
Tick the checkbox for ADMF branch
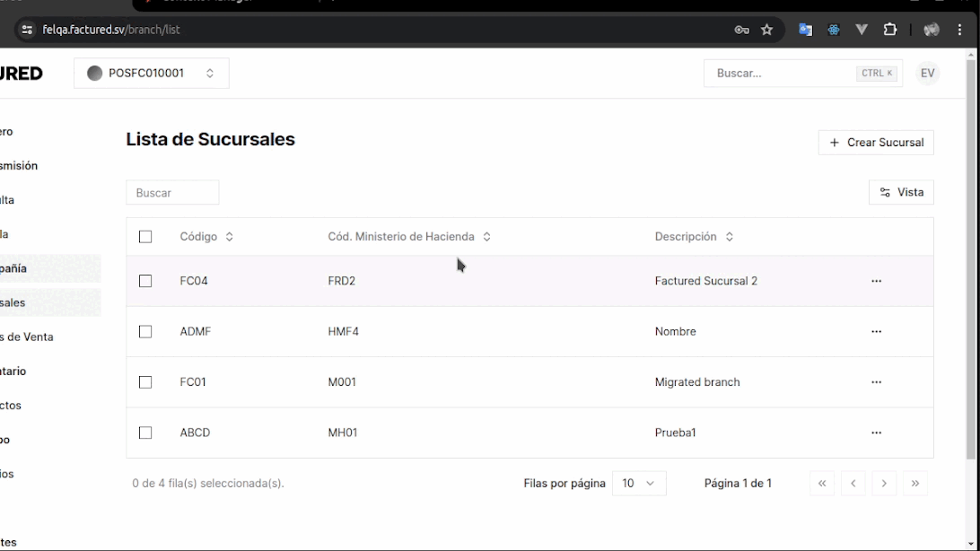tap(145, 332)
